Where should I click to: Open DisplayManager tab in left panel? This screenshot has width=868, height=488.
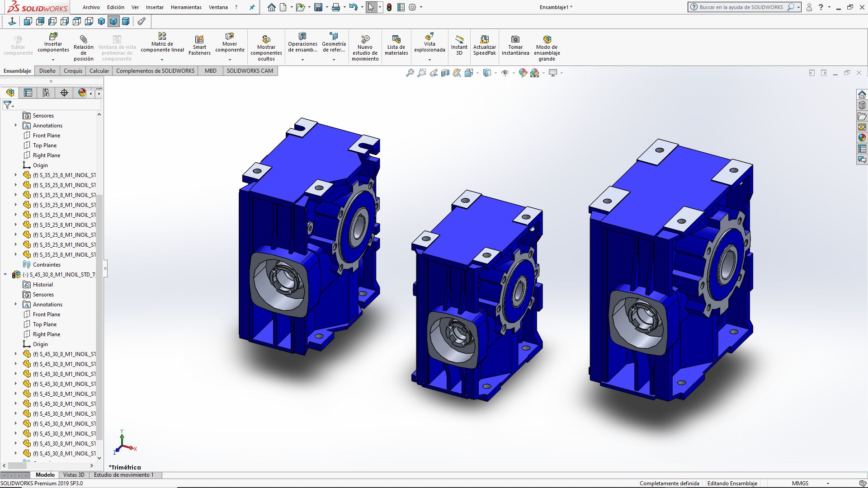[82, 93]
